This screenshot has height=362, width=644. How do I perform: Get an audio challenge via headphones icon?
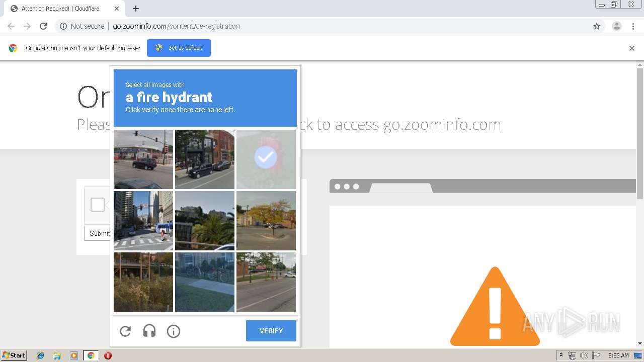(x=149, y=331)
